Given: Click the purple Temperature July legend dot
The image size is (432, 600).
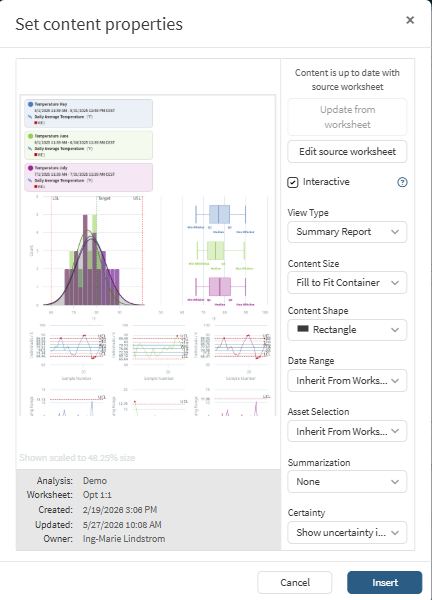Looking at the screenshot, I should (31, 168).
